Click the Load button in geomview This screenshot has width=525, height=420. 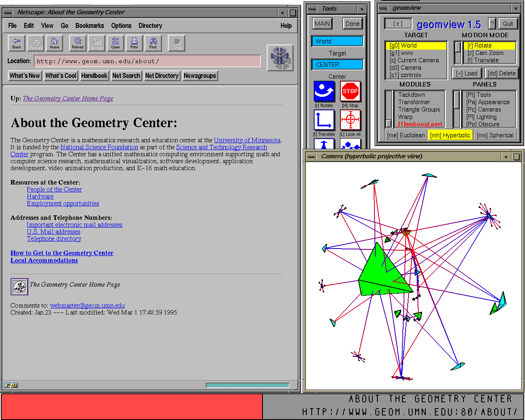[x=467, y=73]
